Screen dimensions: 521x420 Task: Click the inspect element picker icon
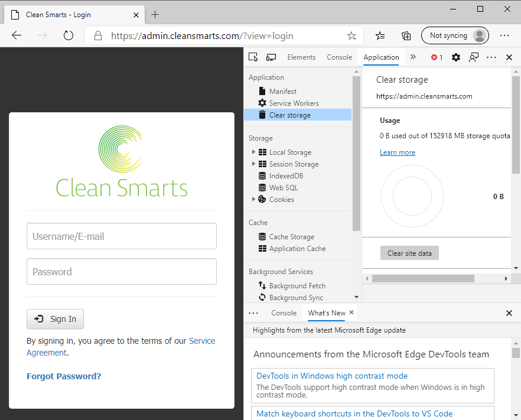pos(253,57)
